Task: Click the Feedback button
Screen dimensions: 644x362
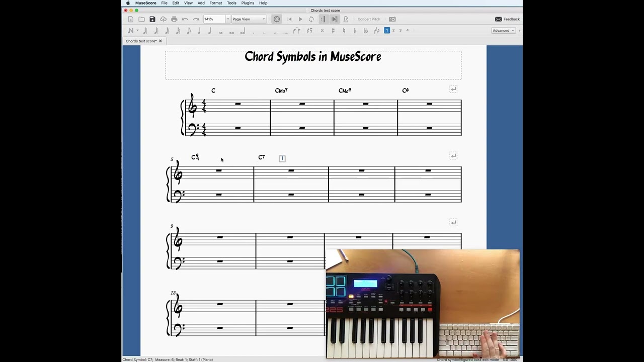Action: pyautogui.click(x=507, y=19)
